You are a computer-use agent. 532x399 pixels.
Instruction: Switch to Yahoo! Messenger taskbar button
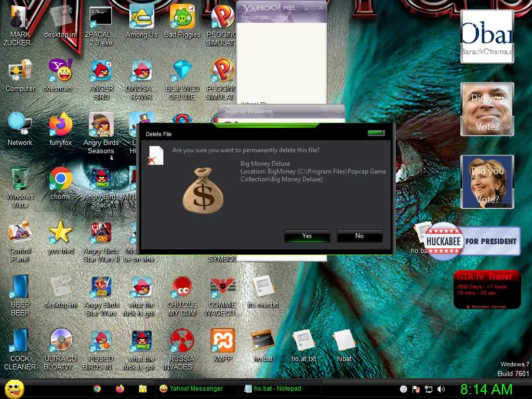point(196,389)
